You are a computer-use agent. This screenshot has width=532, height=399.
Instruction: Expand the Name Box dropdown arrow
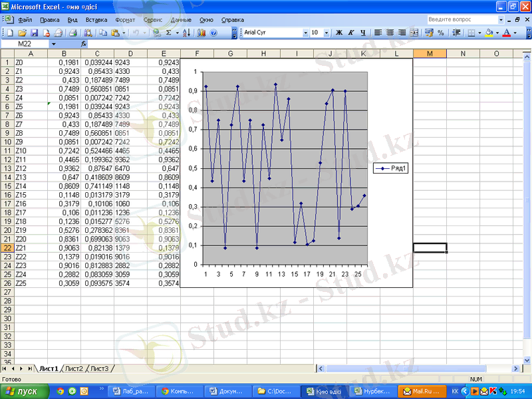tap(53, 43)
